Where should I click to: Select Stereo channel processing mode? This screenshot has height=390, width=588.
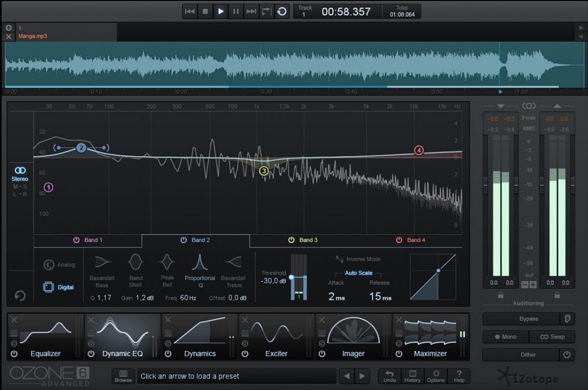coord(20,175)
